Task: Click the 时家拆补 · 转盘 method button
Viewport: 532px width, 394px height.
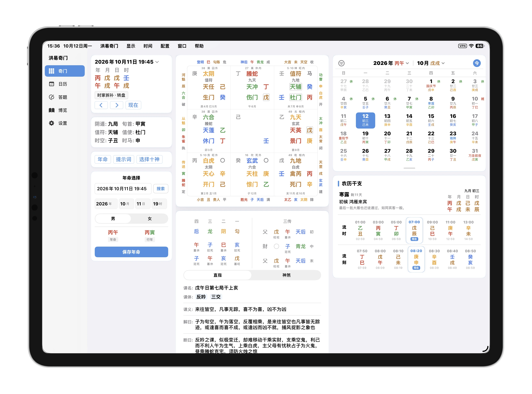Action: pos(111,95)
